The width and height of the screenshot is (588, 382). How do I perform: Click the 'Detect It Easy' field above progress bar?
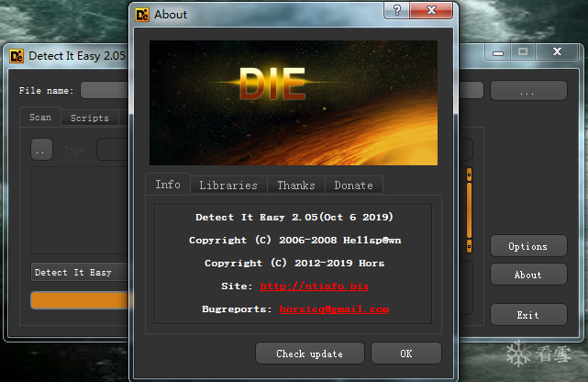point(80,272)
